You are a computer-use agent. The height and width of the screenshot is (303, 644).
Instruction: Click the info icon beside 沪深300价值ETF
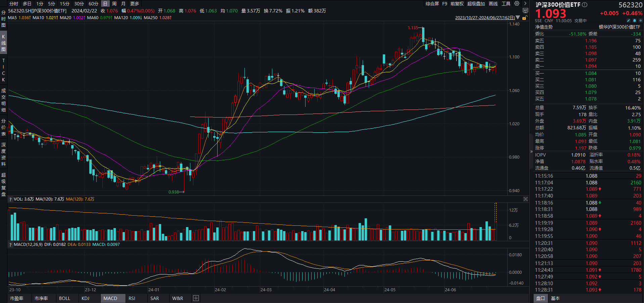click(x=585, y=5)
